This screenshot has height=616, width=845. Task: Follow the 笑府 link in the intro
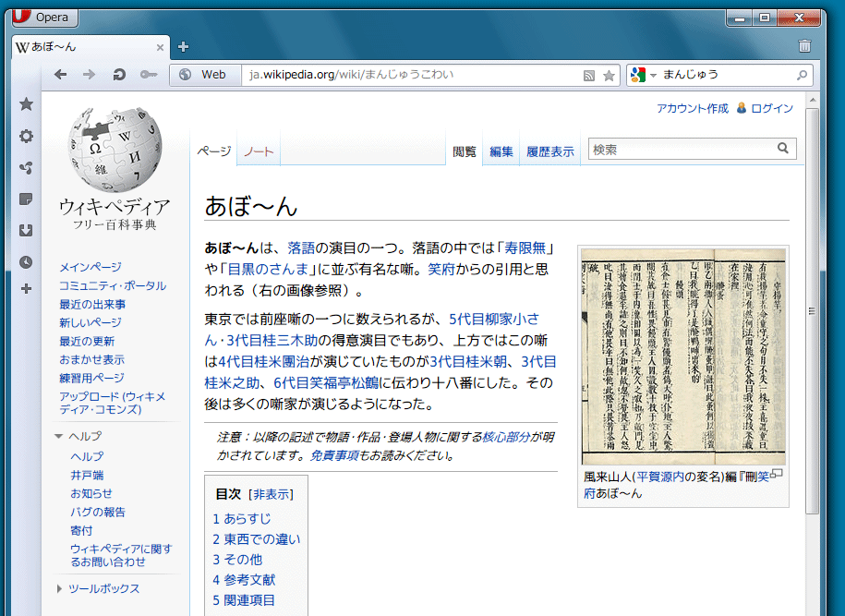click(441, 269)
